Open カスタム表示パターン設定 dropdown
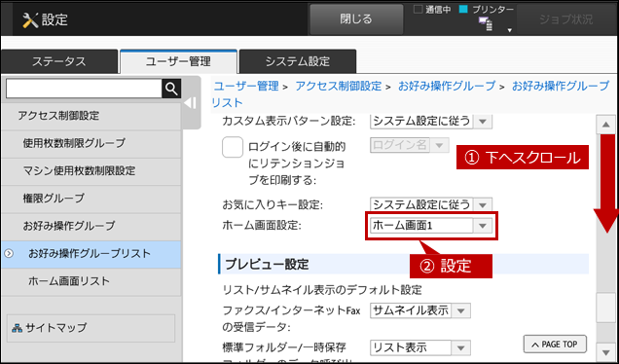Screen dimensions: 619x364 click(431, 121)
